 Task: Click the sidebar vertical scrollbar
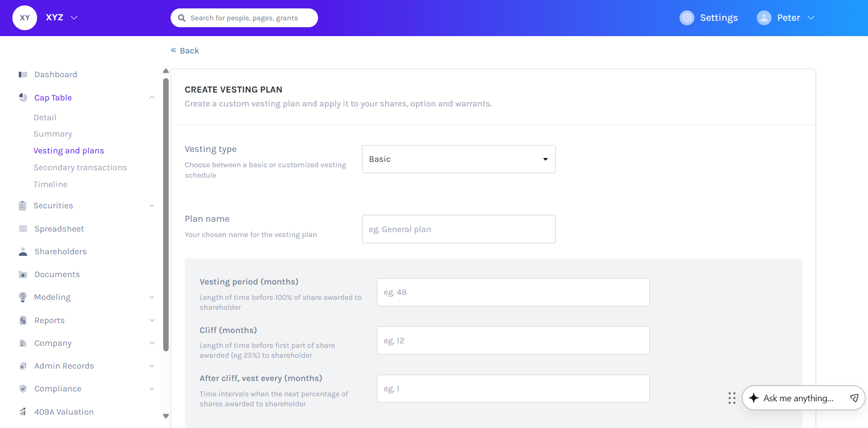tap(166, 214)
